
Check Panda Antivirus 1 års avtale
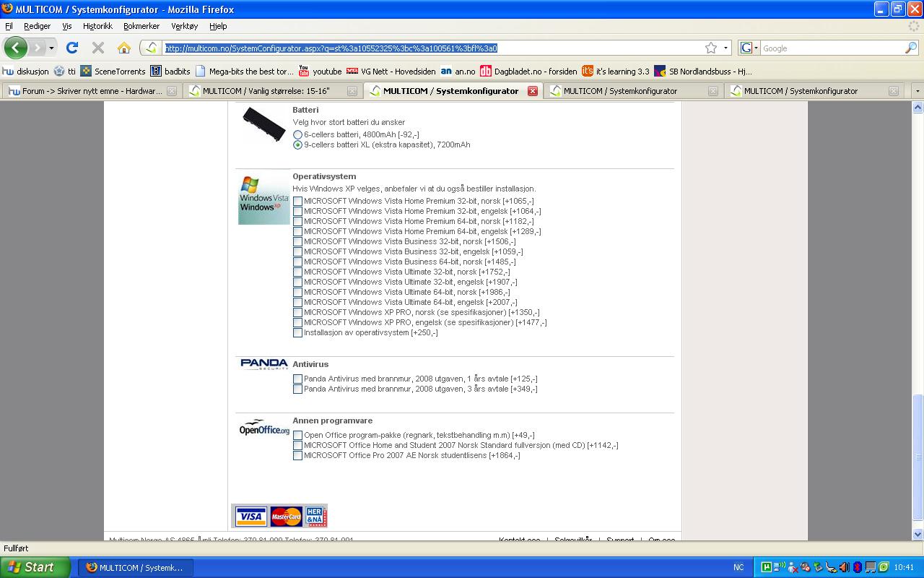(297, 379)
